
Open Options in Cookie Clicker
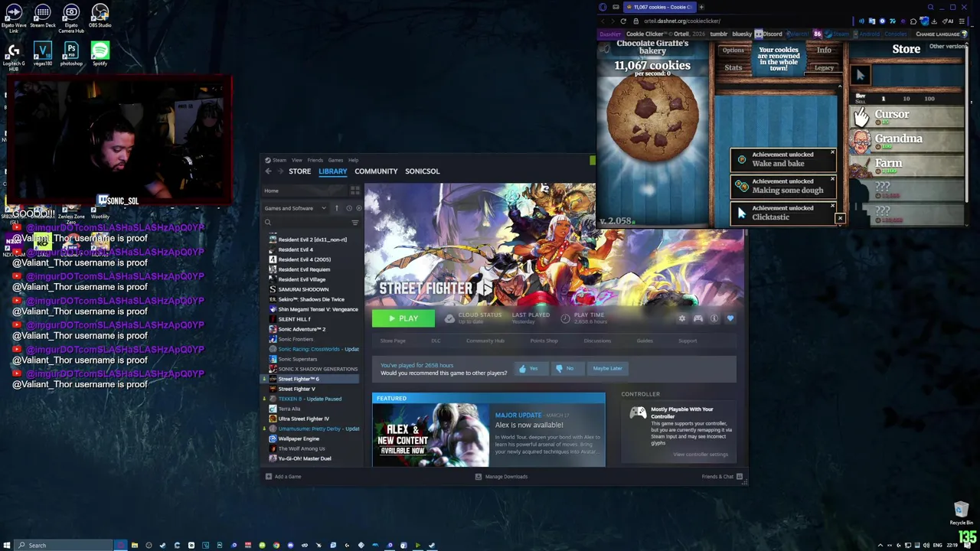pos(733,51)
